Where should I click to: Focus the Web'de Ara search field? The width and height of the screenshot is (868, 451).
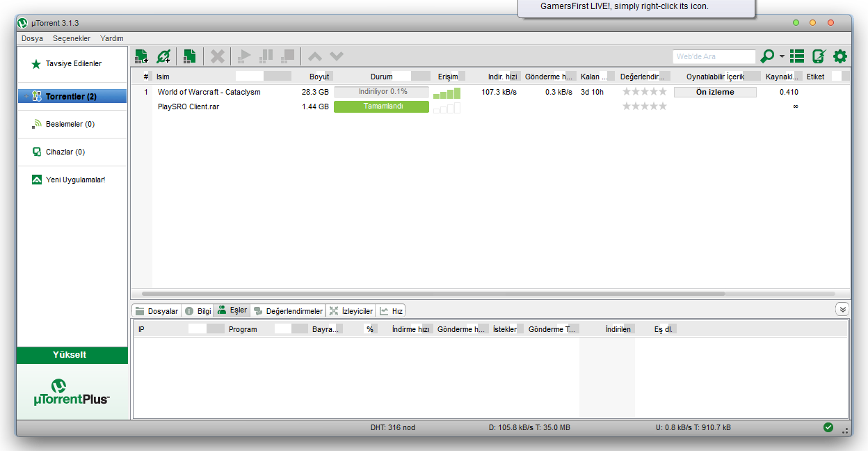714,56
